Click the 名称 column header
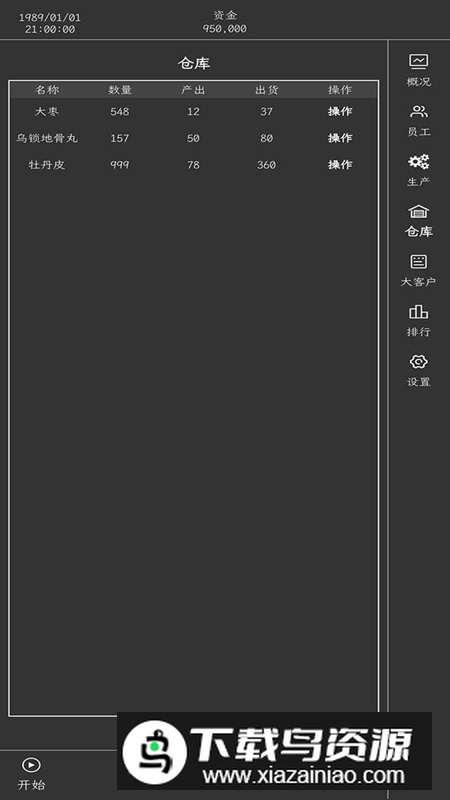Viewport: 450px width, 800px height. pyautogui.click(x=47, y=90)
